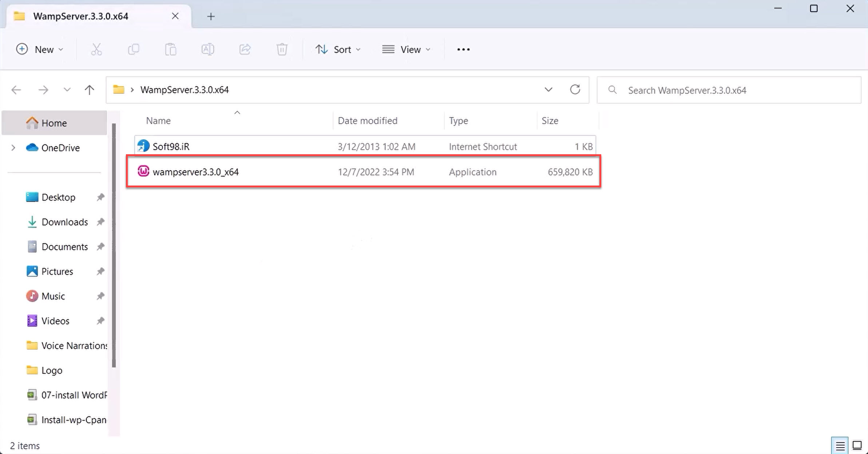Open the View layout dropdown
Image resolution: width=868 pixels, height=454 pixels.
[x=406, y=49]
